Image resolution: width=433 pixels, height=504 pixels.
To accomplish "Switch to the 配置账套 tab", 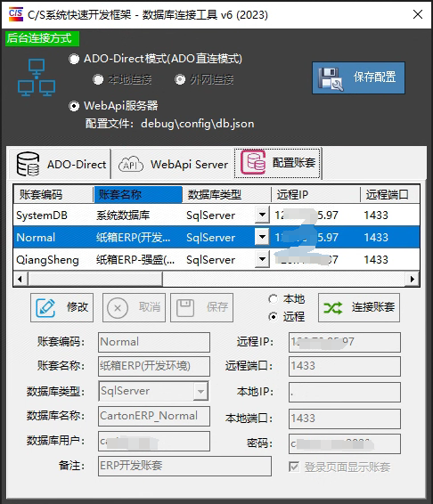I will [277, 163].
